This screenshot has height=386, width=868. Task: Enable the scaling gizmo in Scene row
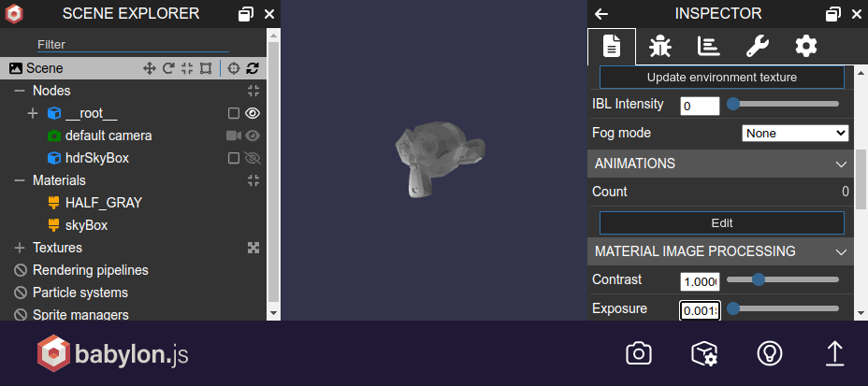click(187, 68)
